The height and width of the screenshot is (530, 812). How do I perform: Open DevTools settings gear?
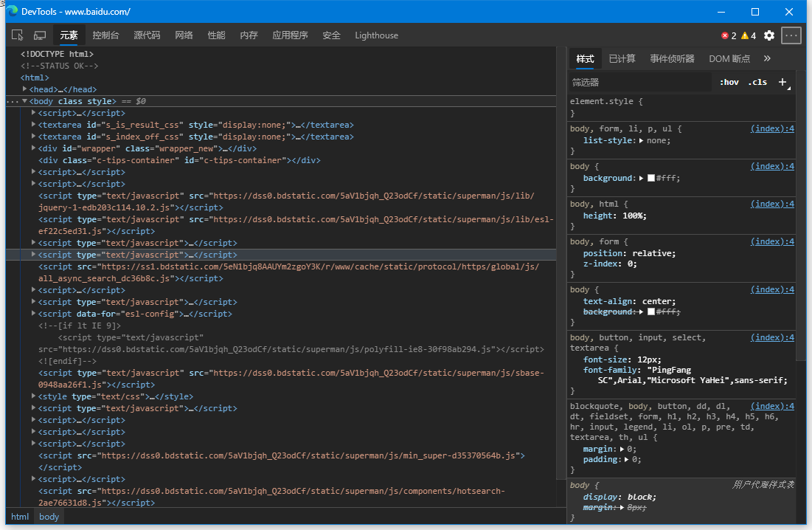pyautogui.click(x=769, y=35)
